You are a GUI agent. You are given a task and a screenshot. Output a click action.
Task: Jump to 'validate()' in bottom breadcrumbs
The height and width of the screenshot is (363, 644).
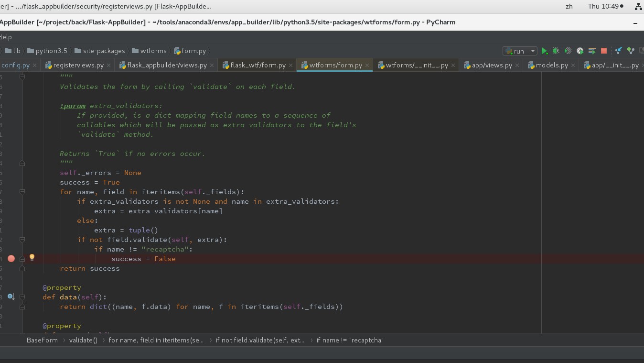[83, 340]
